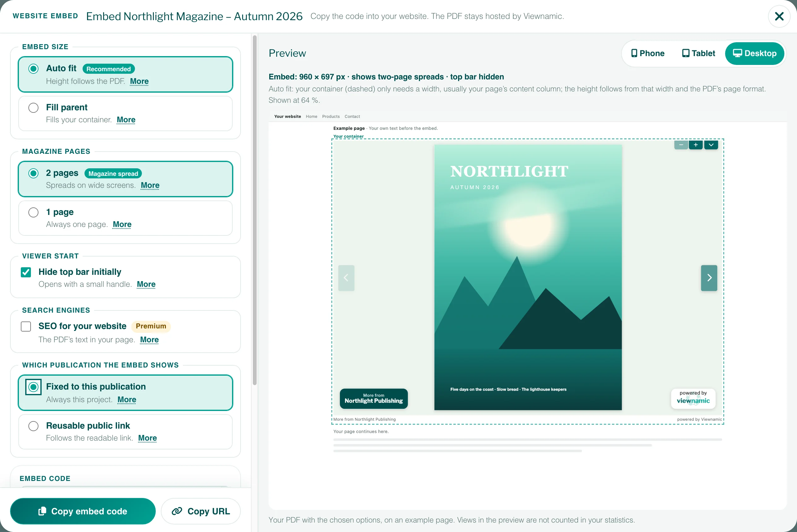Select Fixed to this publication radio
This screenshot has width=797, height=532.
[33, 387]
